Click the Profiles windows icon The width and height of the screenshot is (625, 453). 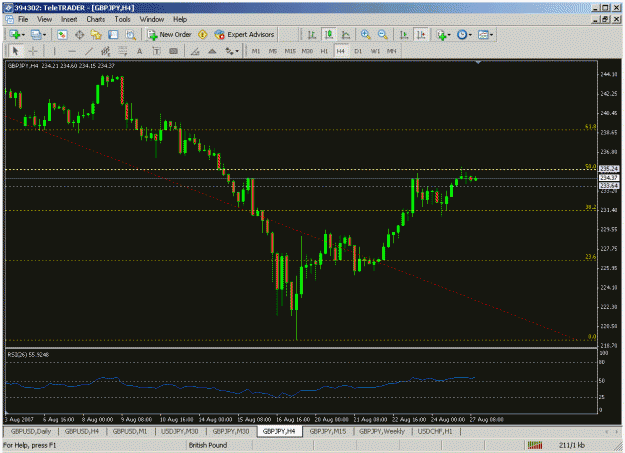(36, 35)
